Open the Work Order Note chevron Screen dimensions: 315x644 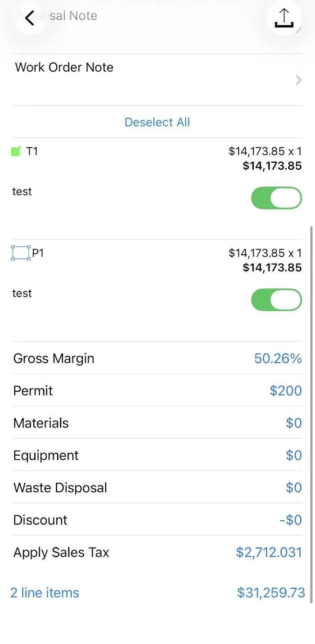point(298,81)
